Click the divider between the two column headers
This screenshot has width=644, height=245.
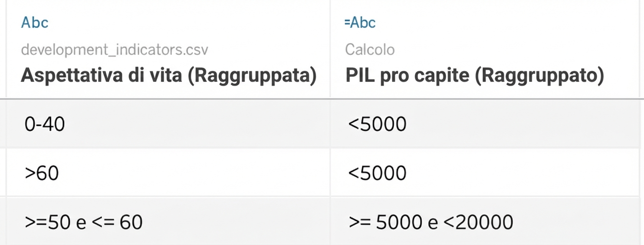(x=330, y=50)
